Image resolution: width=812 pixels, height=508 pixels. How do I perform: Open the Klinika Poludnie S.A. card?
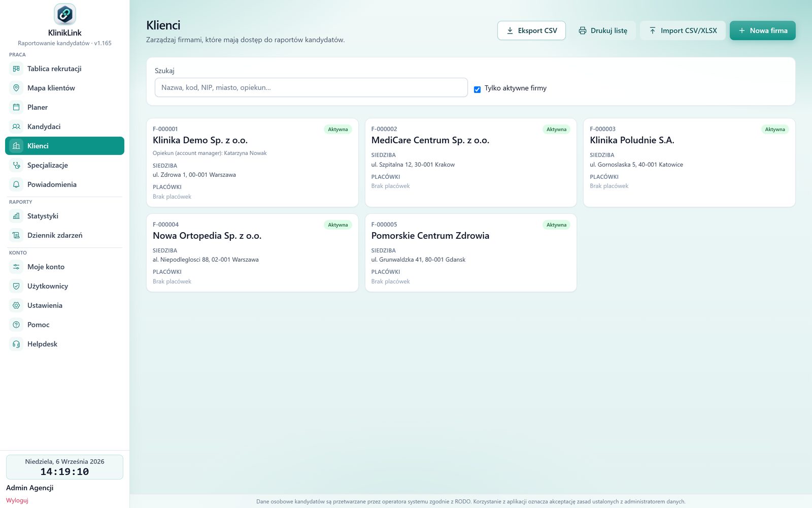(x=689, y=163)
